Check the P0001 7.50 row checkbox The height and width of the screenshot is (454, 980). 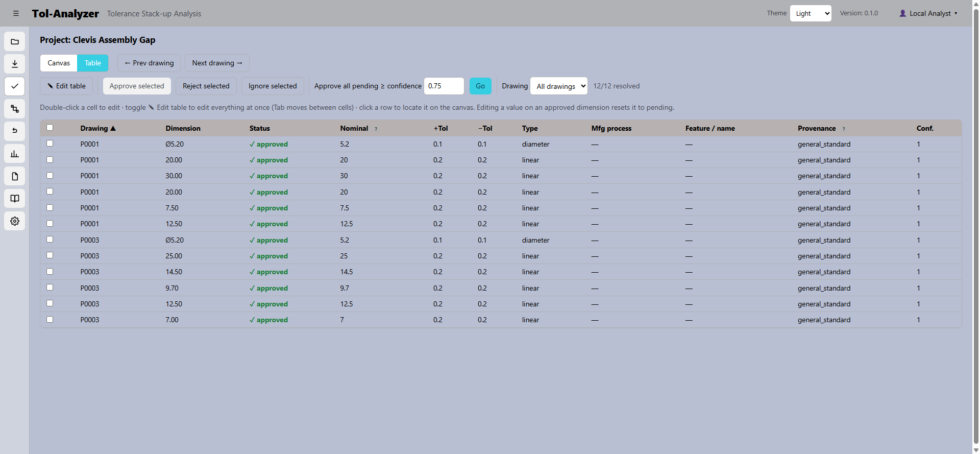pos(50,208)
